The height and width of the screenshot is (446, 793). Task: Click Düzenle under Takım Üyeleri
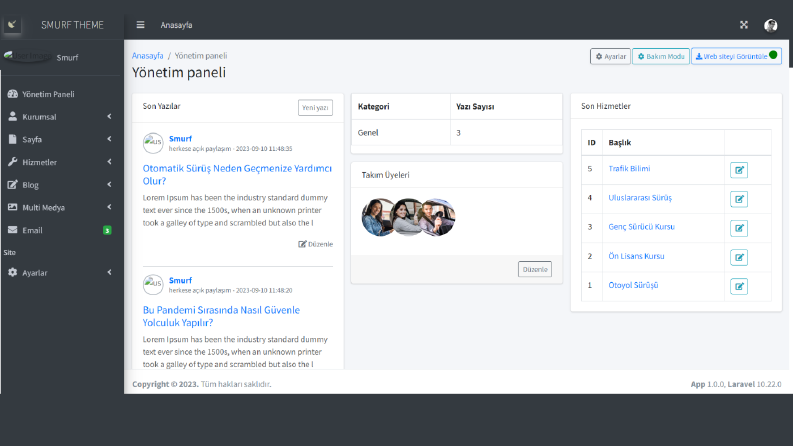535,270
